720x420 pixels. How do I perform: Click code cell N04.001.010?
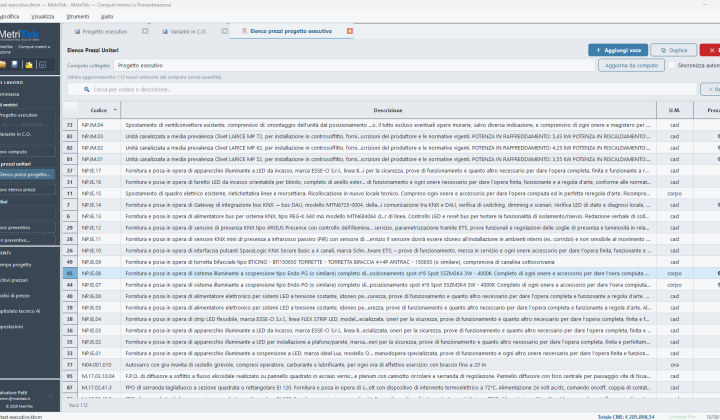(99, 365)
